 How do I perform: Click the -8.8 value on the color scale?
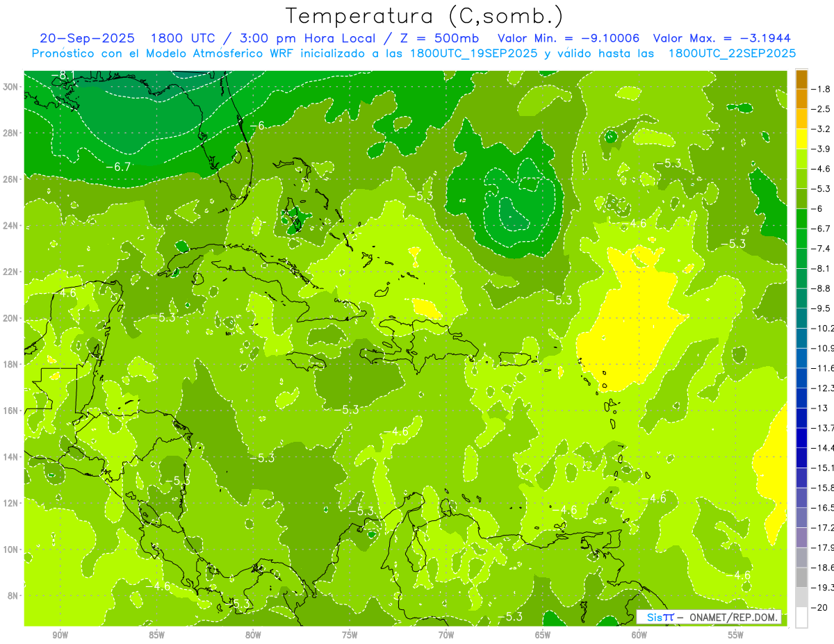tap(821, 288)
